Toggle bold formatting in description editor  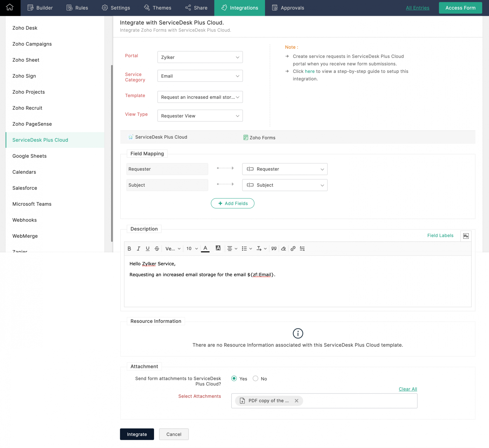click(129, 248)
